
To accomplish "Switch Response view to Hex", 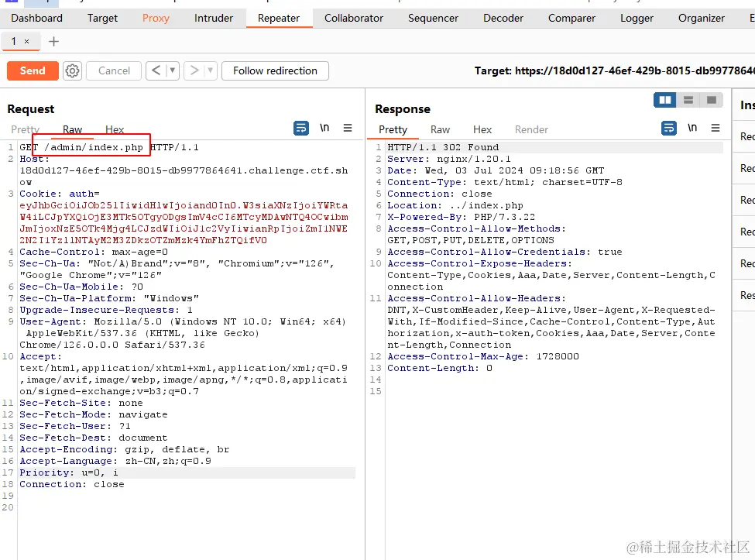I will pos(482,129).
